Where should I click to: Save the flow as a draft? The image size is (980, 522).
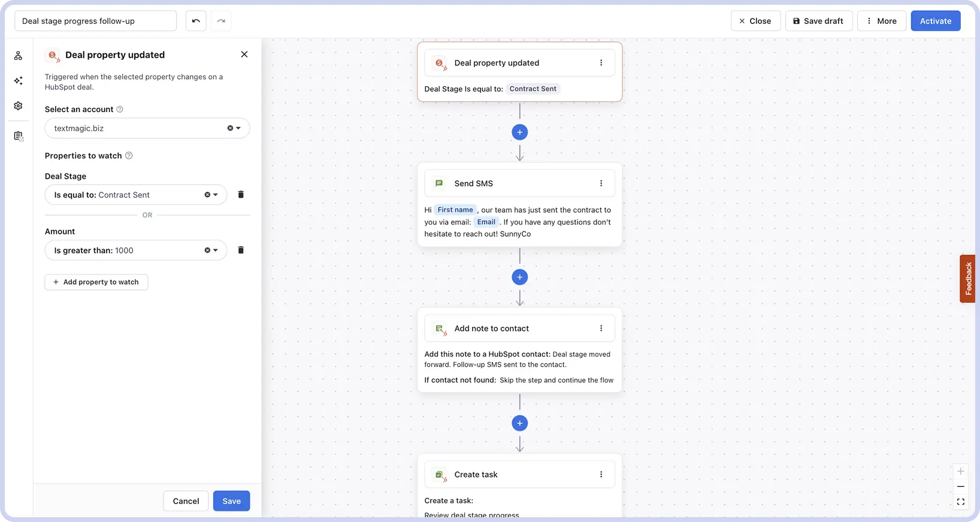pos(819,21)
